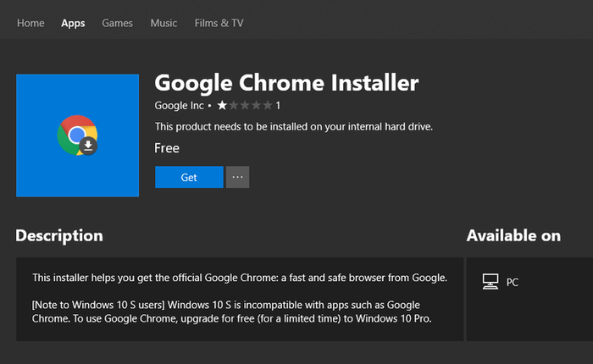Click the Google Chrome Installer app tile image

pos(78,135)
